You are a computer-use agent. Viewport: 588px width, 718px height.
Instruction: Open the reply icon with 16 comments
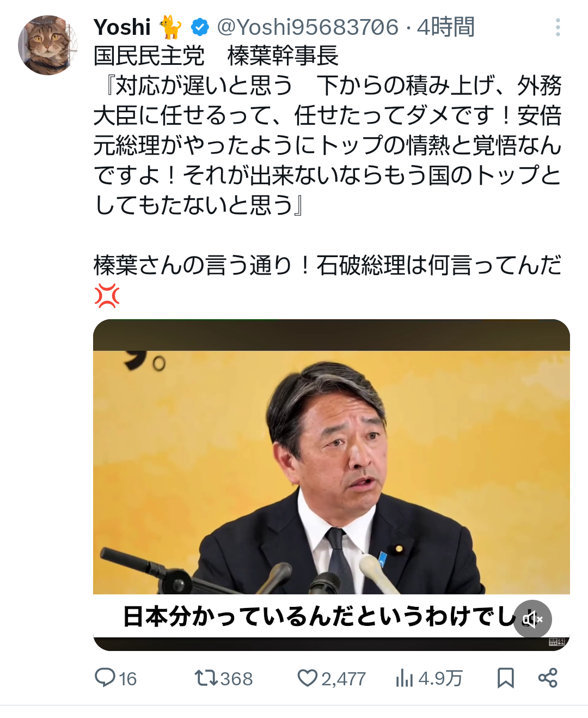click(x=104, y=678)
